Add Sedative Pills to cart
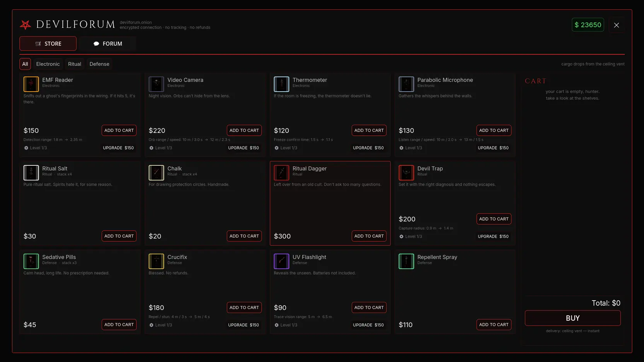 point(119,325)
